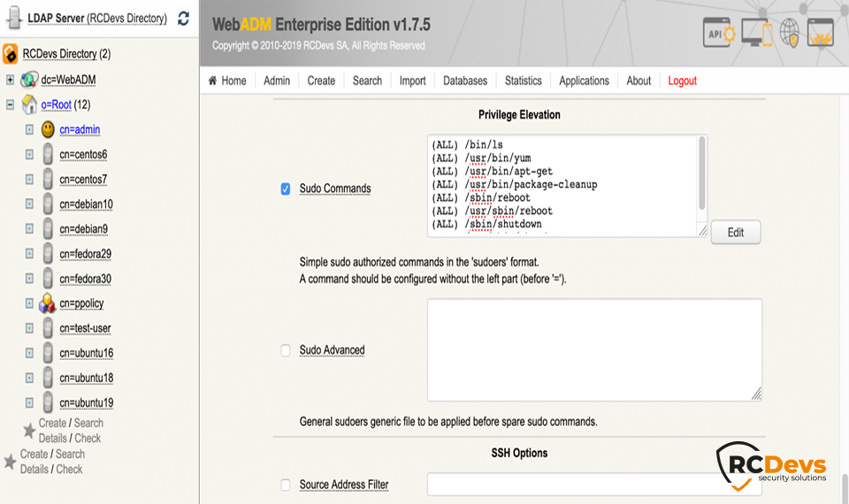The image size is (849, 504).
Task: Refresh the LDAP Server tree
Action: point(183,18)
